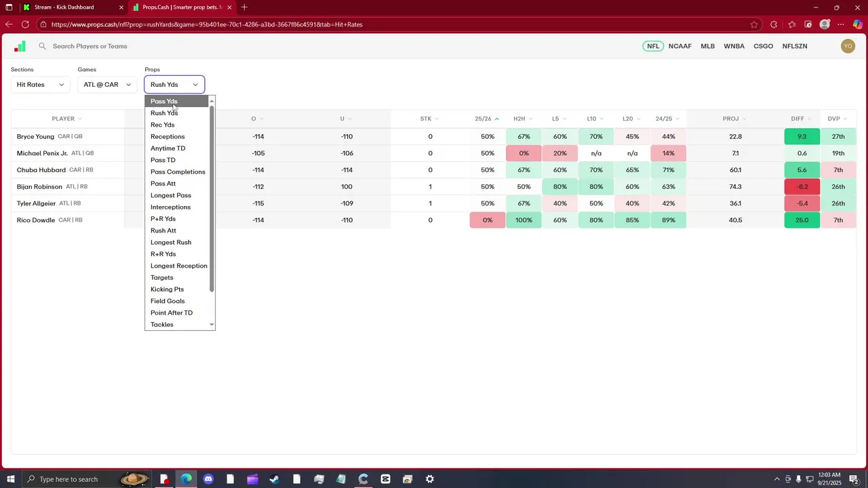Sort by the PLAYER column chevron

80,119
